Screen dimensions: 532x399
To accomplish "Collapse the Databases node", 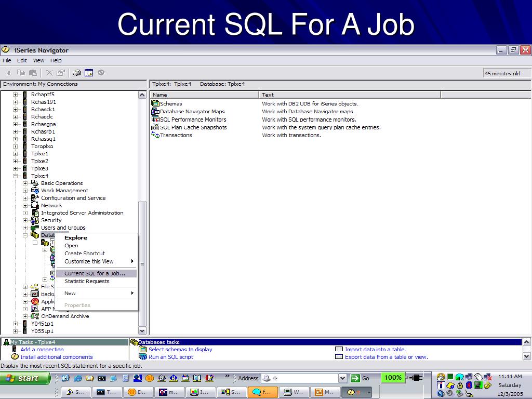I will [x=25, y=235].
